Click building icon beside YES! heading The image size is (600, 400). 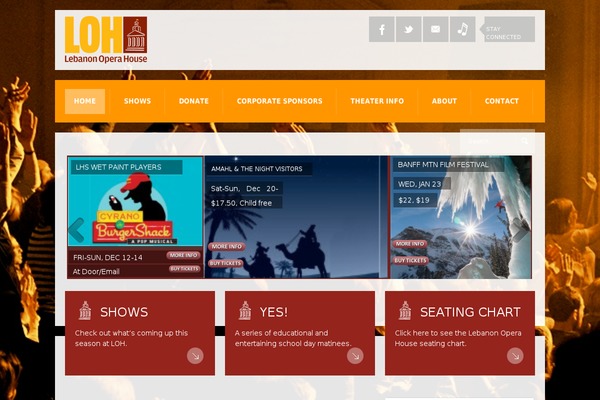point(245,310)
